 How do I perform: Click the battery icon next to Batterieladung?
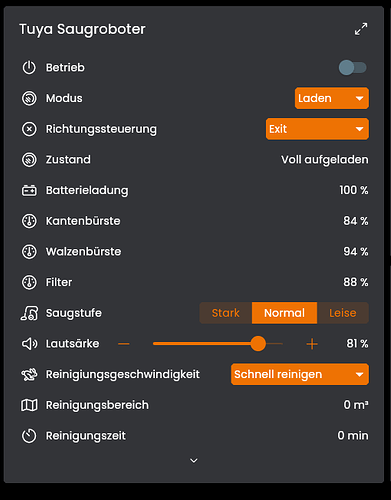[29, 190]
